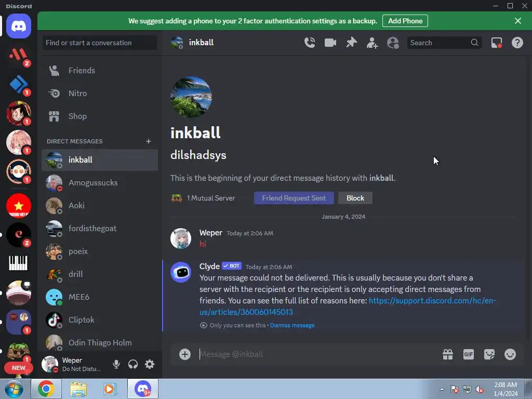
Task: Open File Explorer from the taskbar
Action: point(78,389)
